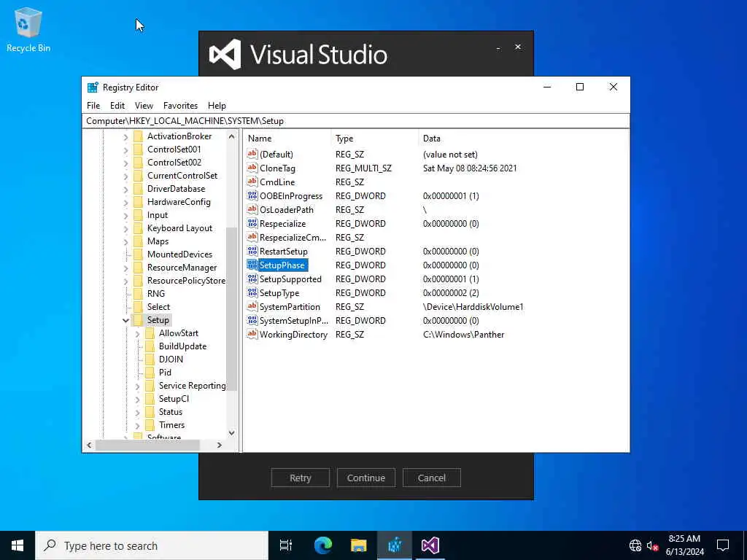Click the SetupSupported DWORD icon

coord(252,279)
